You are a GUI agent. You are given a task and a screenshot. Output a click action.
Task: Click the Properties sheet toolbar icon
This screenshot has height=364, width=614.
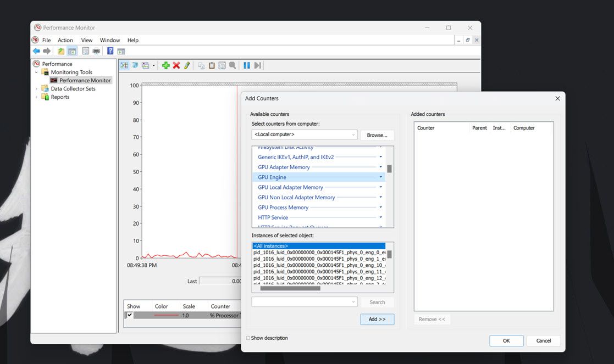pos(85,51)
